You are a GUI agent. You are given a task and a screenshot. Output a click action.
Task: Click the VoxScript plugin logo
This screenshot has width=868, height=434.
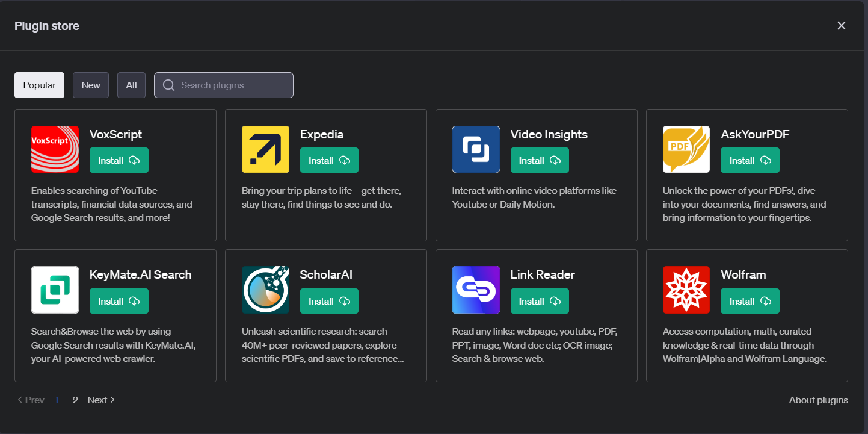55,149
